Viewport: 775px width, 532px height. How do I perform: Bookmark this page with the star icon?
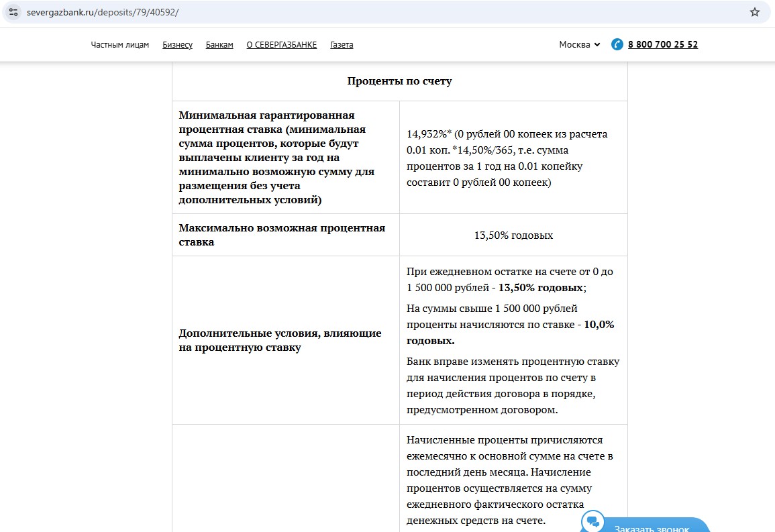[755, 12]
